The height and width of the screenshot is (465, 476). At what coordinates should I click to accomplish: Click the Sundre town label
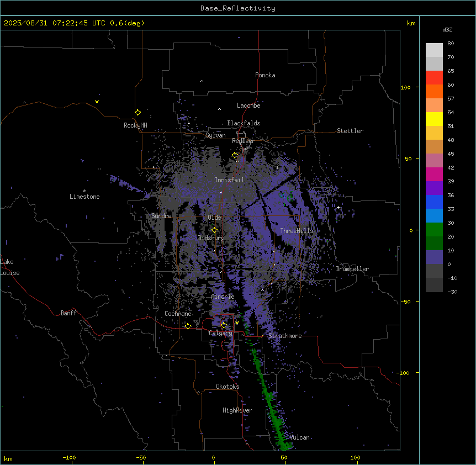161,215
